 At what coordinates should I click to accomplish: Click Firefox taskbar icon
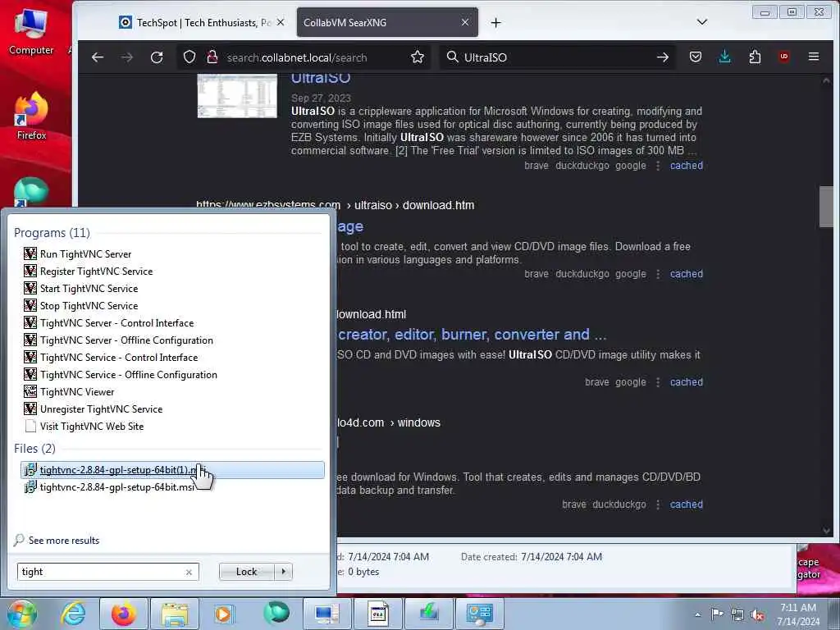(124, 614)
